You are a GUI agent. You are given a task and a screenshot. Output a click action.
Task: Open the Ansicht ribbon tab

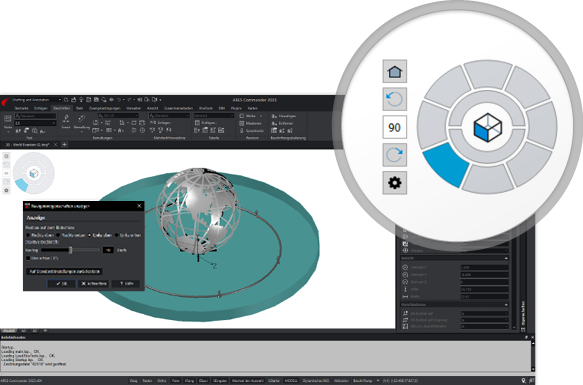click(x=152, y=108)
